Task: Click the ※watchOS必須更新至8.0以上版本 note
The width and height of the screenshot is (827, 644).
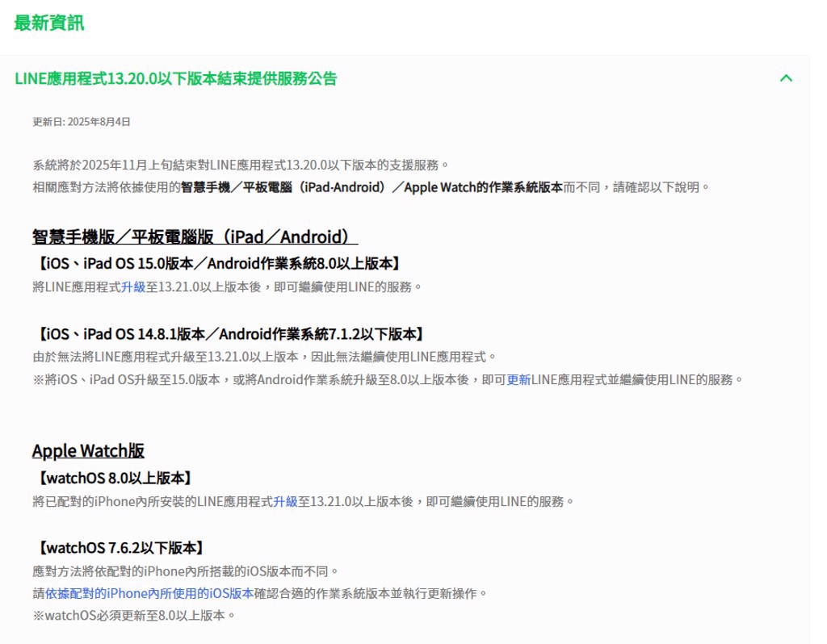Action: tap(134, 616)
